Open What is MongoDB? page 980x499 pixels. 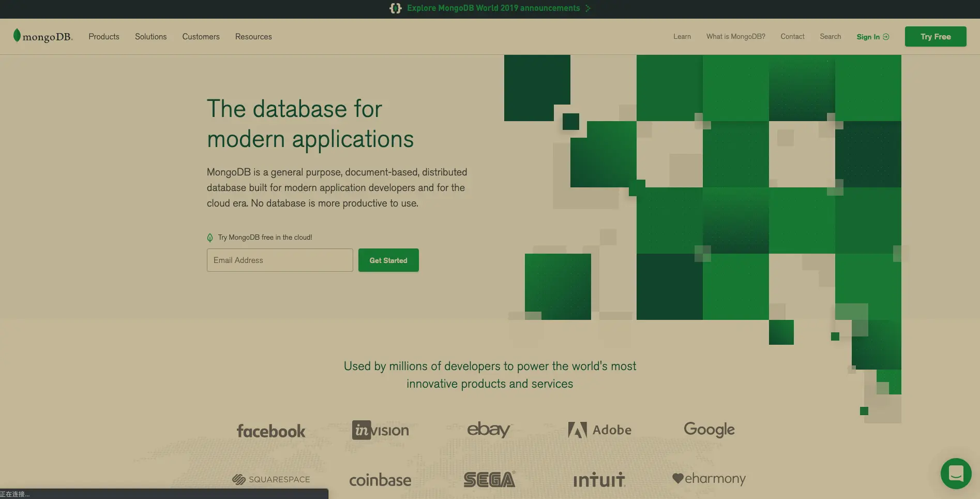[736, 37]
